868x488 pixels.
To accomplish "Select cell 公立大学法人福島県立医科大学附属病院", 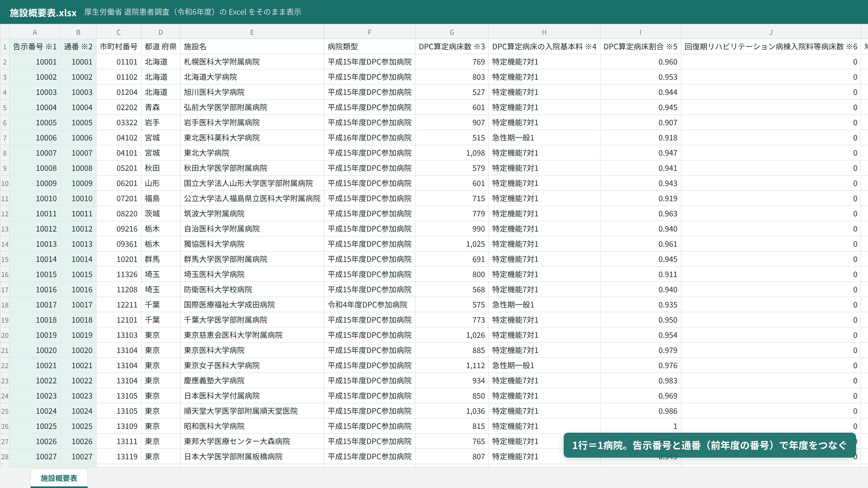I will [x=252, y=198].
